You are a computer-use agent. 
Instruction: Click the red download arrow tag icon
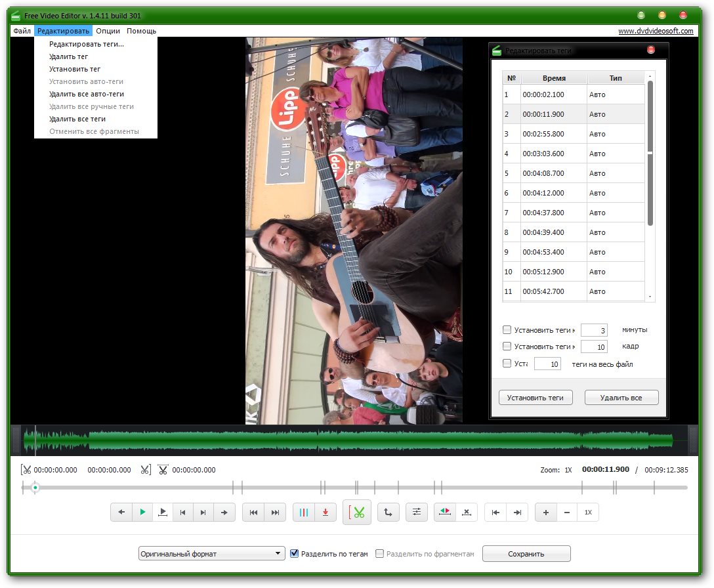point(325,513)
